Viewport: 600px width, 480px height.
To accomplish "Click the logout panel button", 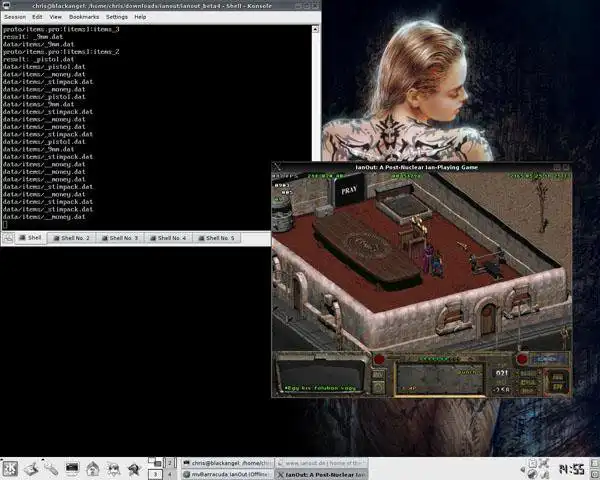I will click(x=595, y=475).
